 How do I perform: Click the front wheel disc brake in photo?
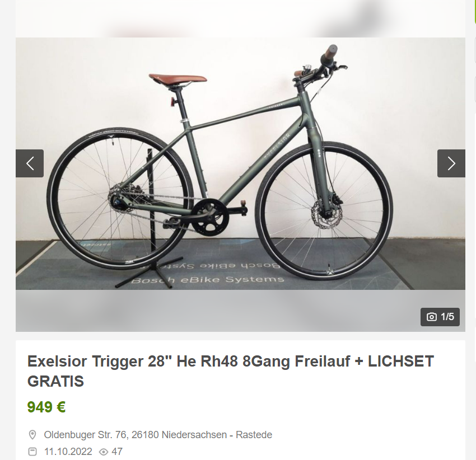point(329,214)
